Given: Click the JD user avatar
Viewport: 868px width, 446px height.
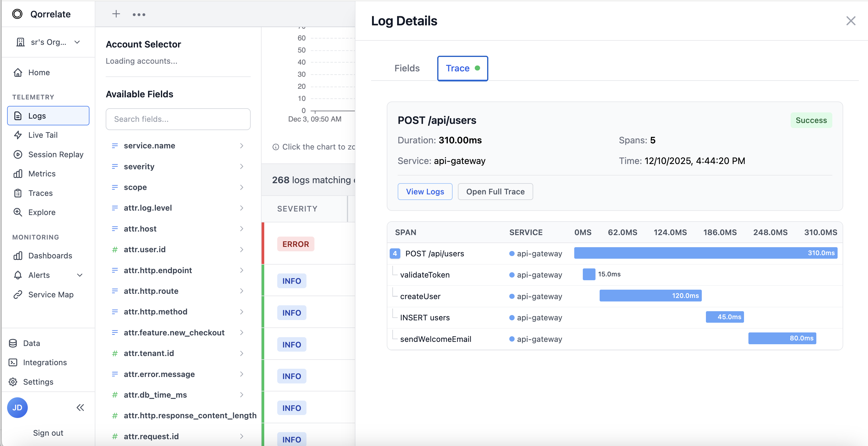Looking at the screenshot, I should [17, 407].
